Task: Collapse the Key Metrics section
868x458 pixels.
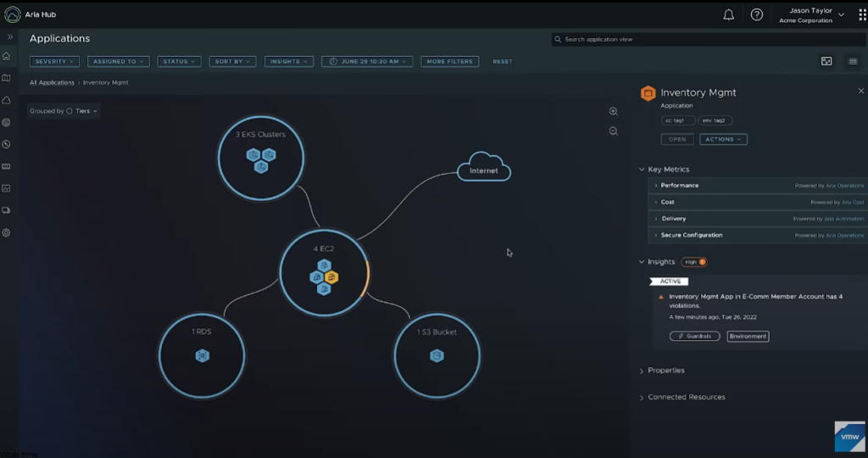Action: tap(642, 170)
